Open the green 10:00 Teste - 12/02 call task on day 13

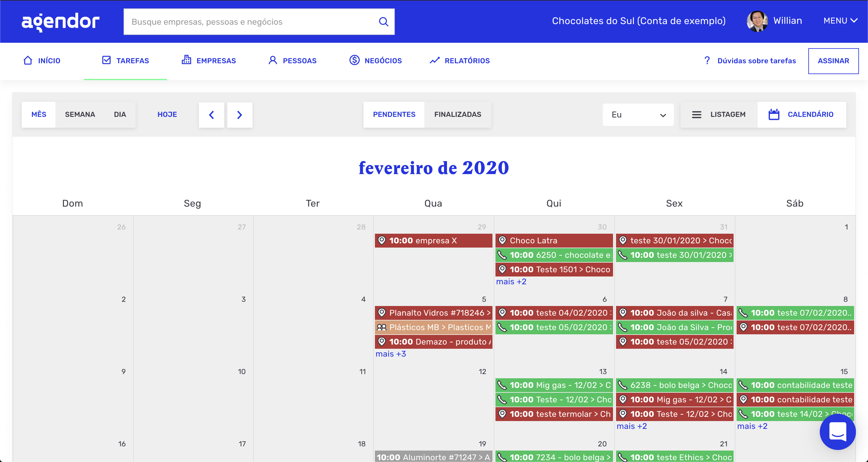554,400
